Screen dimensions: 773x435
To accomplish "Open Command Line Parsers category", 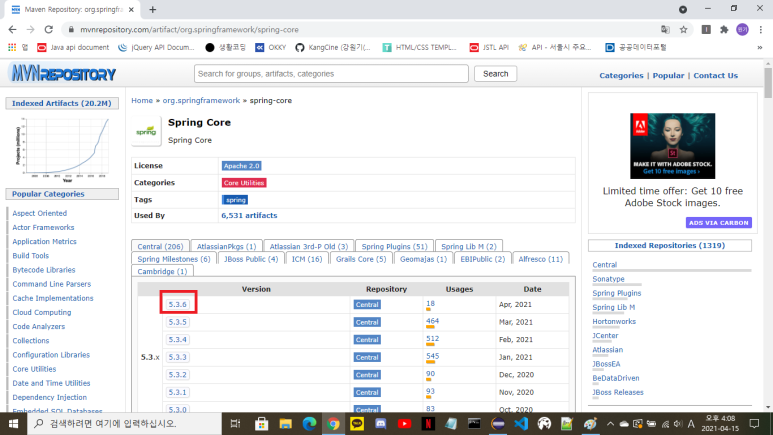I will [x=52, y=284].
